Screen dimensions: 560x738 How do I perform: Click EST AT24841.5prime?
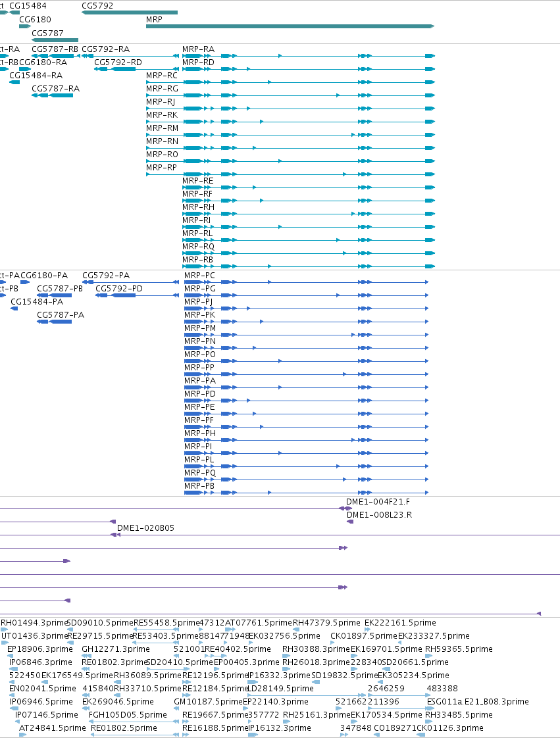point(52,729)
